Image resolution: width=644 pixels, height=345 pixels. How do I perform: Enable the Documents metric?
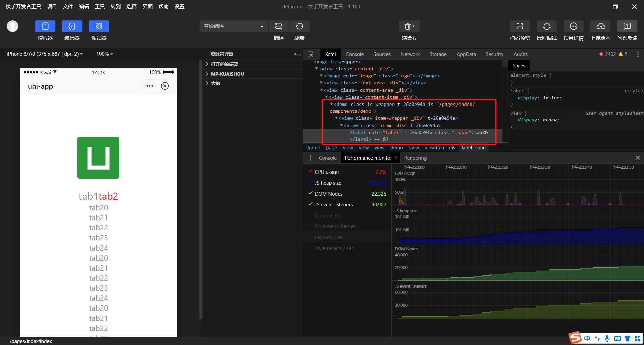click(310, 215)
